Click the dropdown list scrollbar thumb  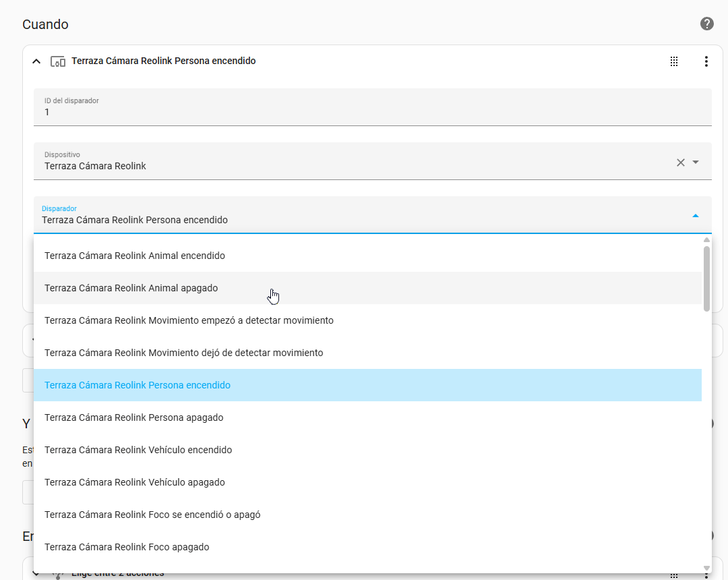tap(706, 279)
